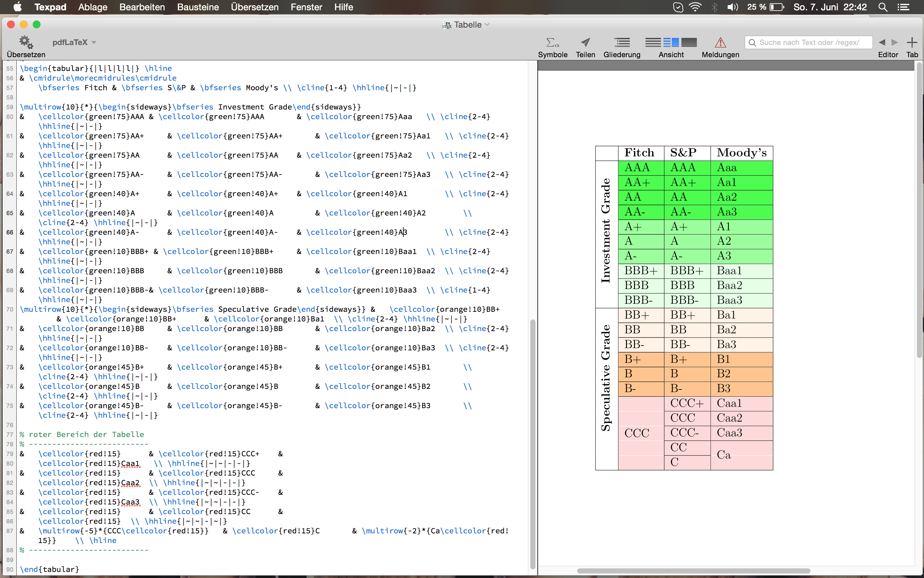Click the misspelled word Caa1 on line 80

(130, 463)
